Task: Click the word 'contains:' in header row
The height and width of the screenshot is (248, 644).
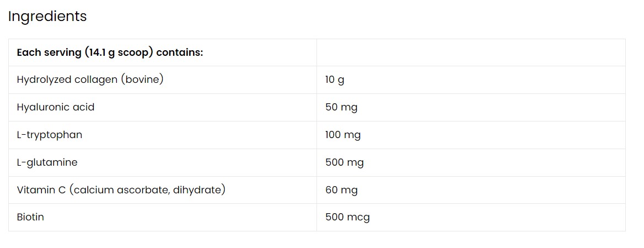Action: tap(180, 52)
